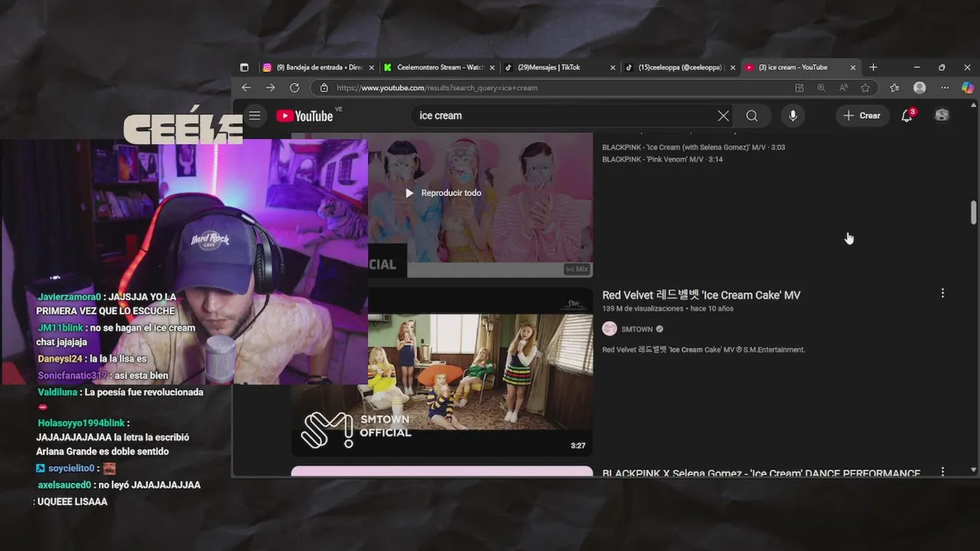
Task: Click Valdiluna chat username
Action: [x=57, y=392]
